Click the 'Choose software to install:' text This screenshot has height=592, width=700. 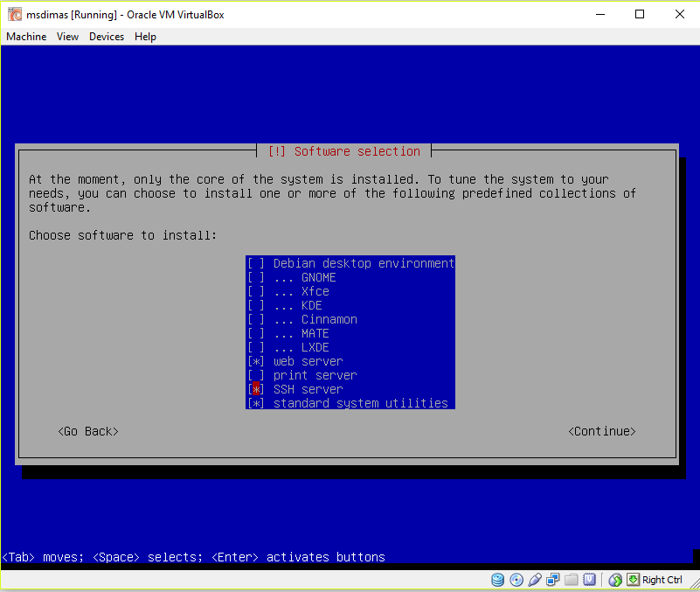[122, 235]
